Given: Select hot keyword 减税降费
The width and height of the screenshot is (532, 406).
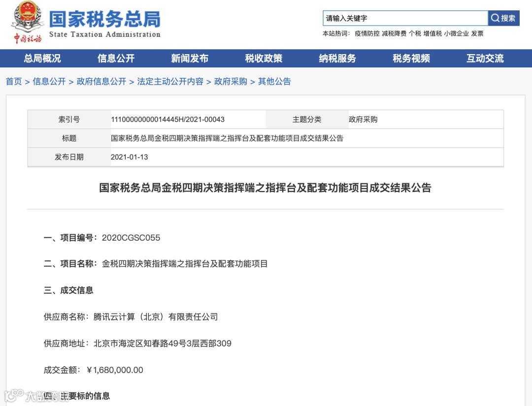Looking at the screenshot, I should (x=394, y=33).
